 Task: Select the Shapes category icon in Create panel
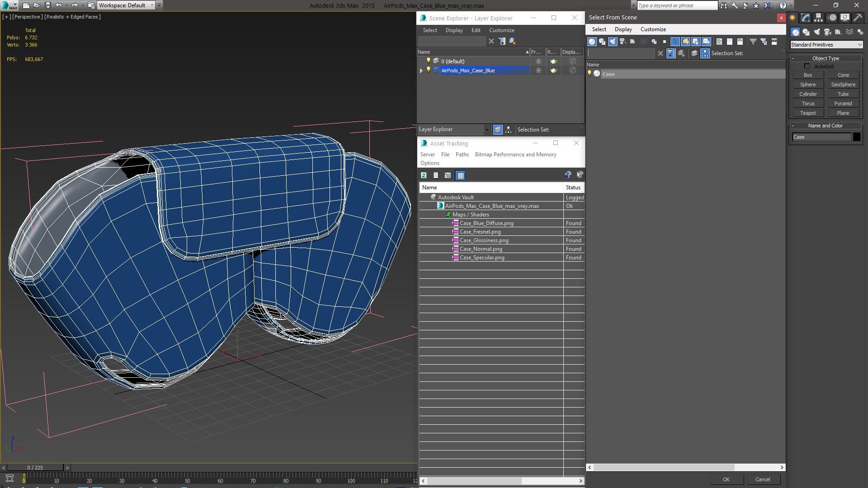click(806, 32)
